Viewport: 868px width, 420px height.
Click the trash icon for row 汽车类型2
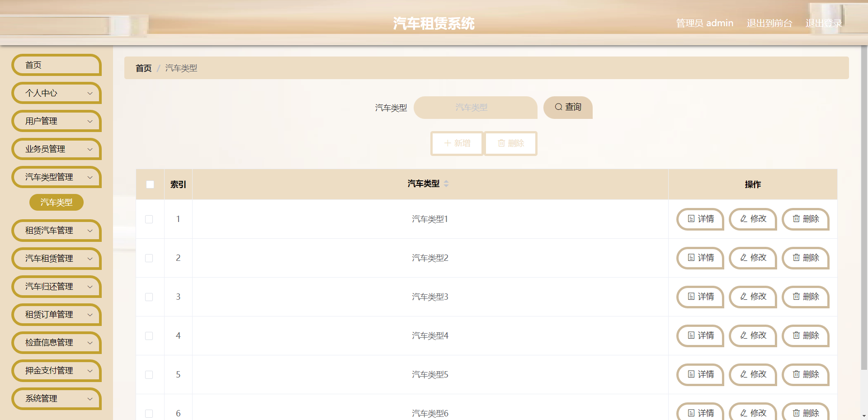796,258
